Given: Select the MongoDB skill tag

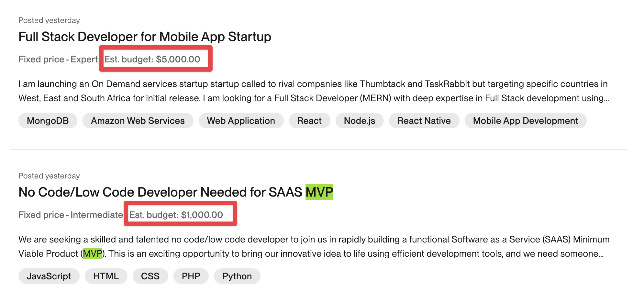Looking at the screenshot, I should pyautogui.click(x=48, y=121).
